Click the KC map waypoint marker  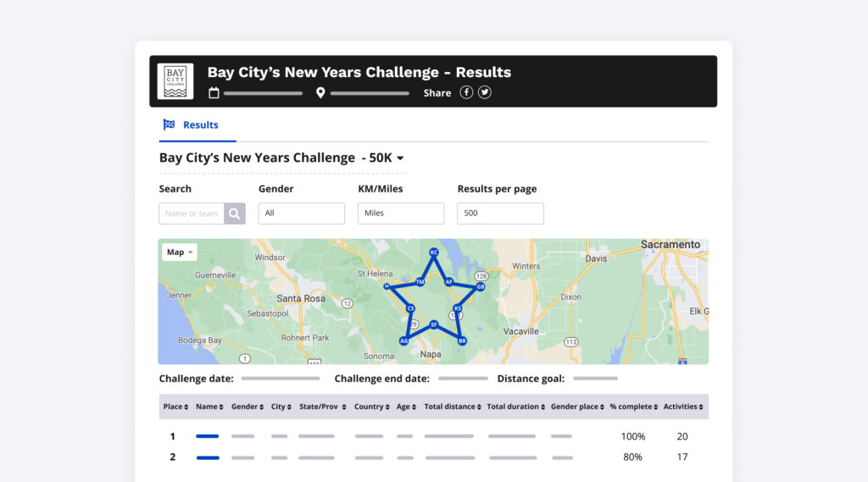434,252
